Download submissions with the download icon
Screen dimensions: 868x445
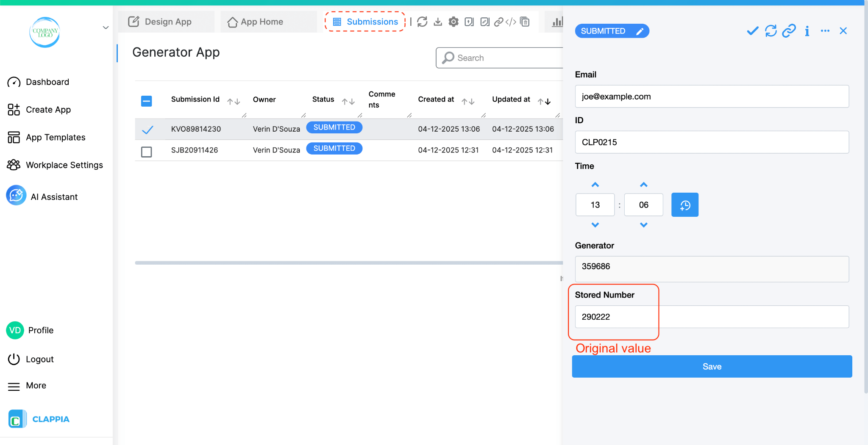(x=438, y=22)
